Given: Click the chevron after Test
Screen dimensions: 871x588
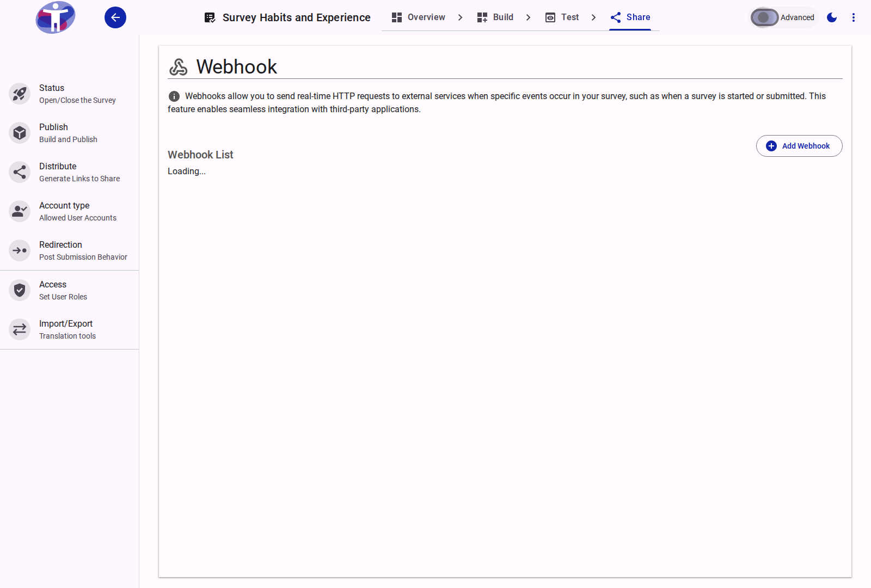Looking at the screenshot, I should pyautogui.click(x=593, y=17).
